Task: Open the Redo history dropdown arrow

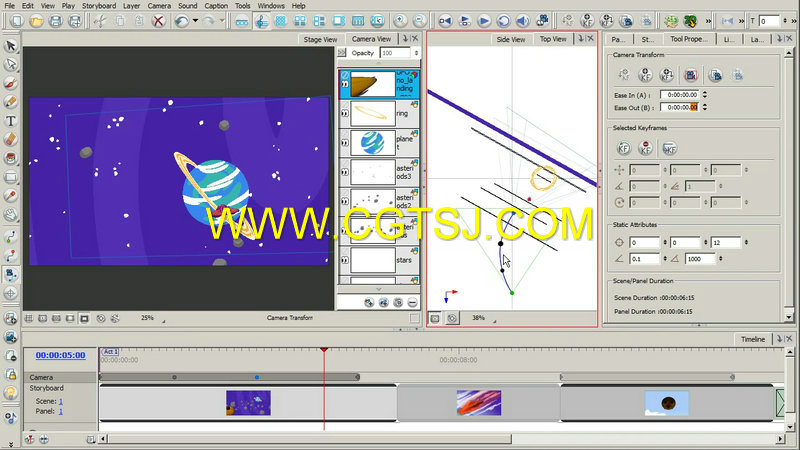Action: tap(222, 21)
